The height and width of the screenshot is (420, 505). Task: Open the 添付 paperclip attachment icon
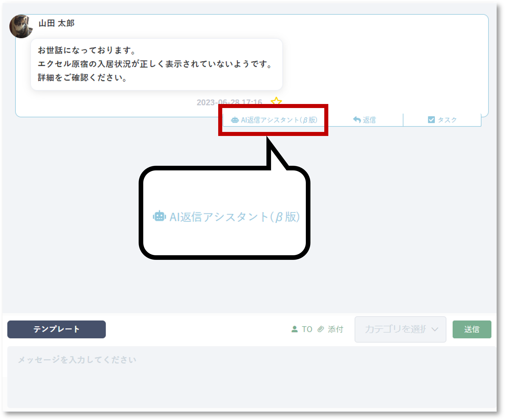[x=321, y=329]
